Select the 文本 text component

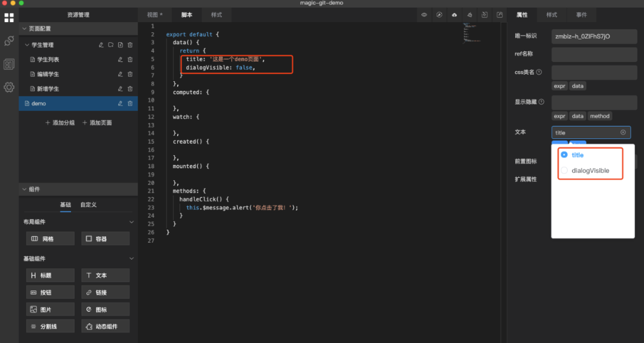[106, 275]
